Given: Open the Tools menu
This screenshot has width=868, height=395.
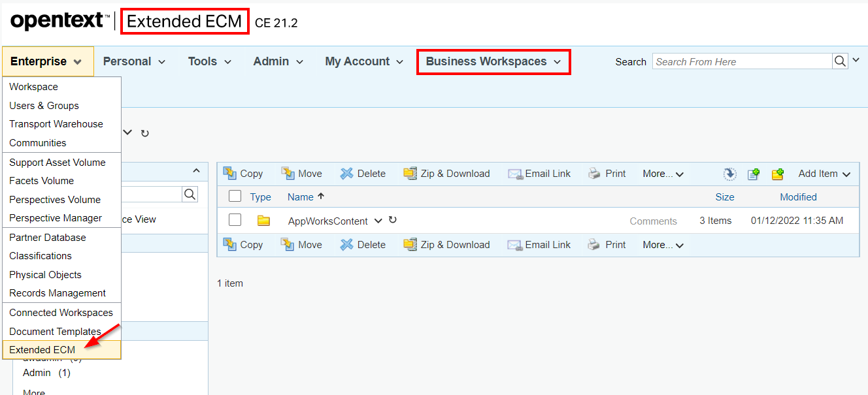Looking at the screenshot, I should click(210, 61).
